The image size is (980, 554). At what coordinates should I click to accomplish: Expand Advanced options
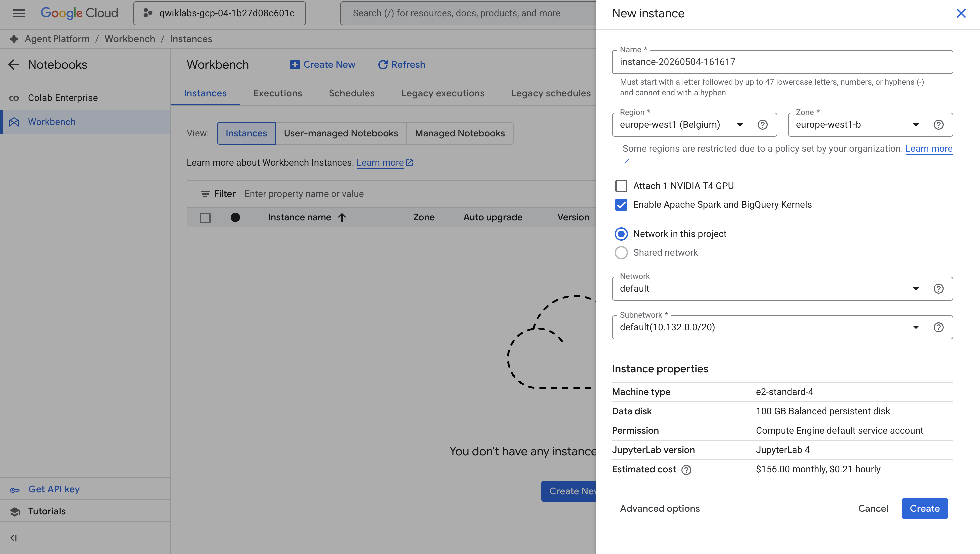pyautogui.click(x=660, y=509)
